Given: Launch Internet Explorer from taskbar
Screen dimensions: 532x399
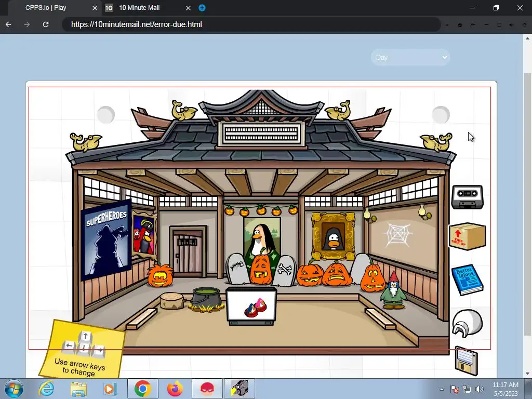Looking at the screenshot, I should click(x=46, y=389).
